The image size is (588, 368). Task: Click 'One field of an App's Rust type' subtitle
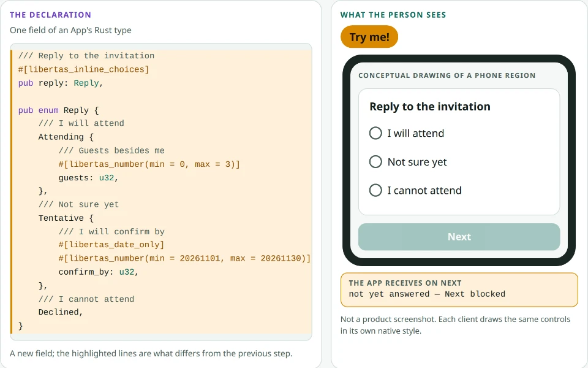tap(70, 31)
